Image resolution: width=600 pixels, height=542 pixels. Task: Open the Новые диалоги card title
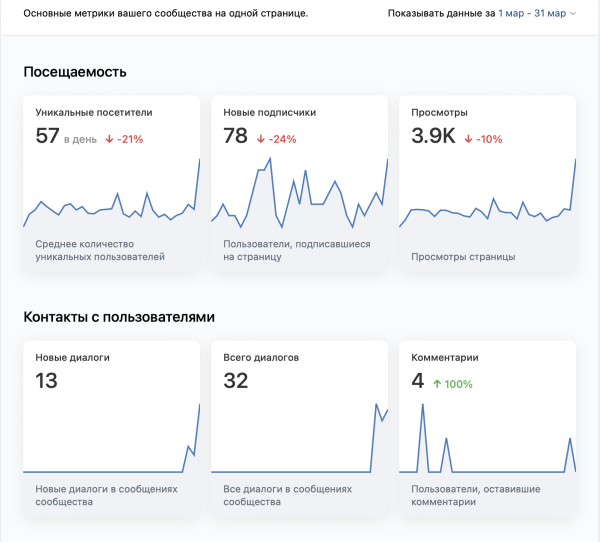coord(72,357)
